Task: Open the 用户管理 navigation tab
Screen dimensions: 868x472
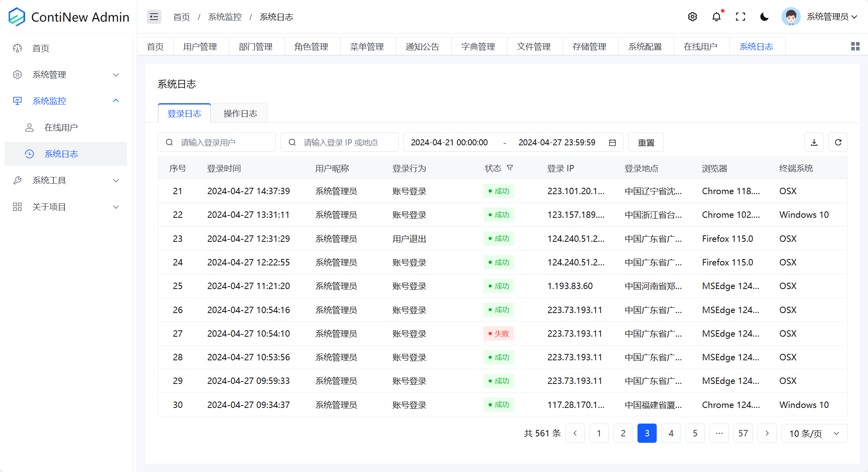Action: pos(200,46)
